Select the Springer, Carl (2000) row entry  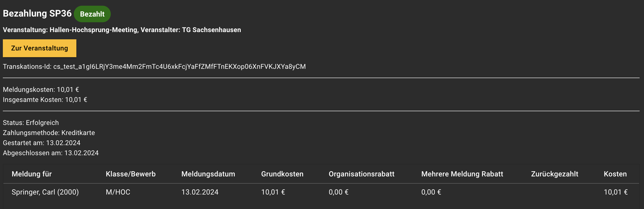pos(45,192)
